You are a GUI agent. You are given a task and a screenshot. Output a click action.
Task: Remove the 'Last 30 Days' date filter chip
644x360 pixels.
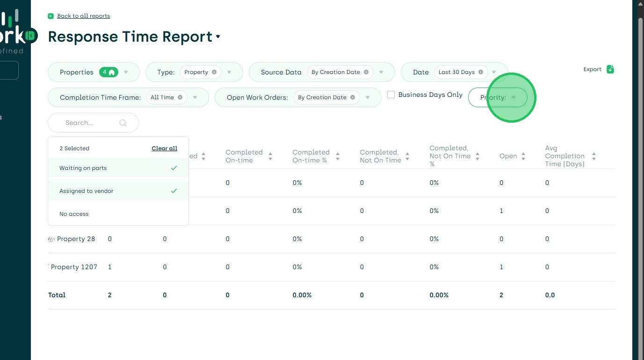click(x=481, y=72)
